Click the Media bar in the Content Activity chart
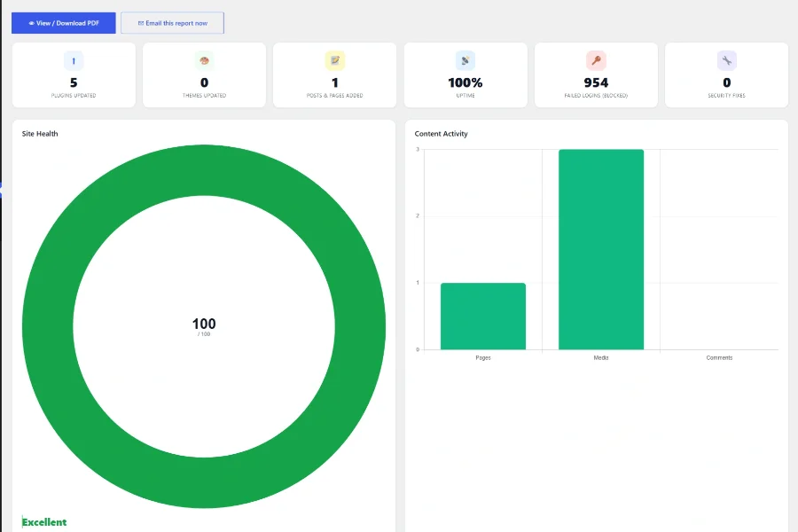Viewport: 798px width, 532px height. tap(601, 249)
